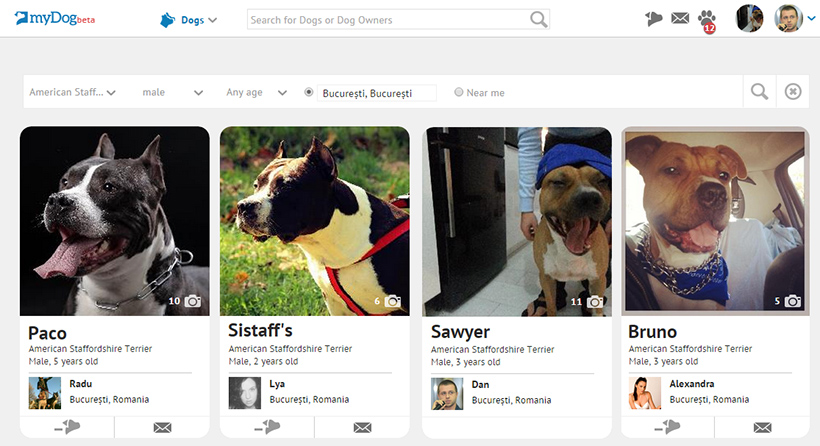
Task: Open the Dogs menu in header
Action: [x=189, y=19]
